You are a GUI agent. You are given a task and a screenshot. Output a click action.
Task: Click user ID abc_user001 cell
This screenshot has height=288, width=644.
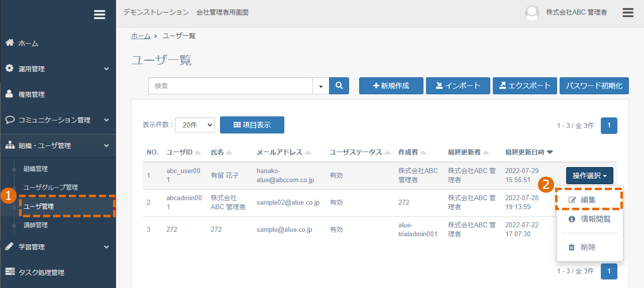183,175
